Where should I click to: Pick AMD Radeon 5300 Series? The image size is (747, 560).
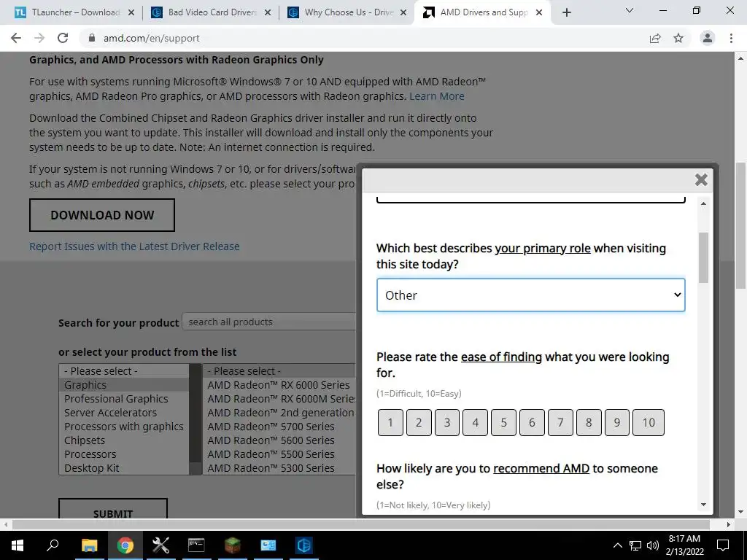(279, 467)
